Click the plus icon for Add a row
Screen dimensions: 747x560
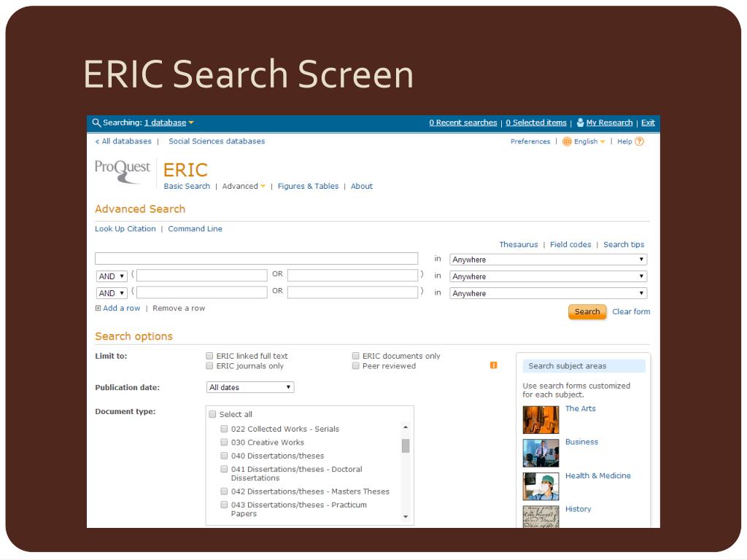(98, 308)
